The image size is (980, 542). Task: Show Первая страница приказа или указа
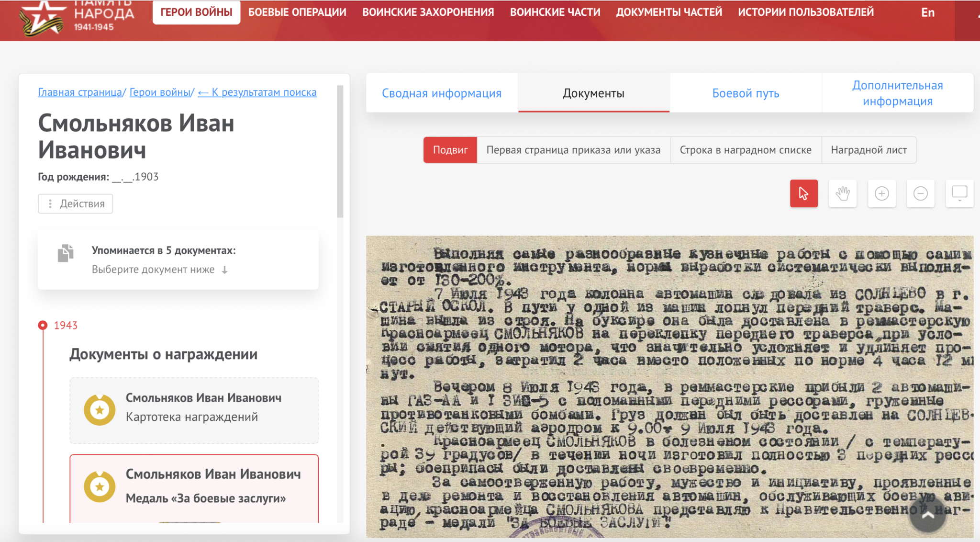click(x=573, y=150)
